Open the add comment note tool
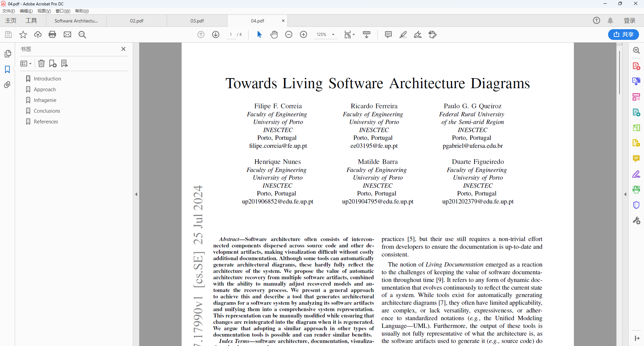This screenshot has width=644, height=346. tap(388, 35)
